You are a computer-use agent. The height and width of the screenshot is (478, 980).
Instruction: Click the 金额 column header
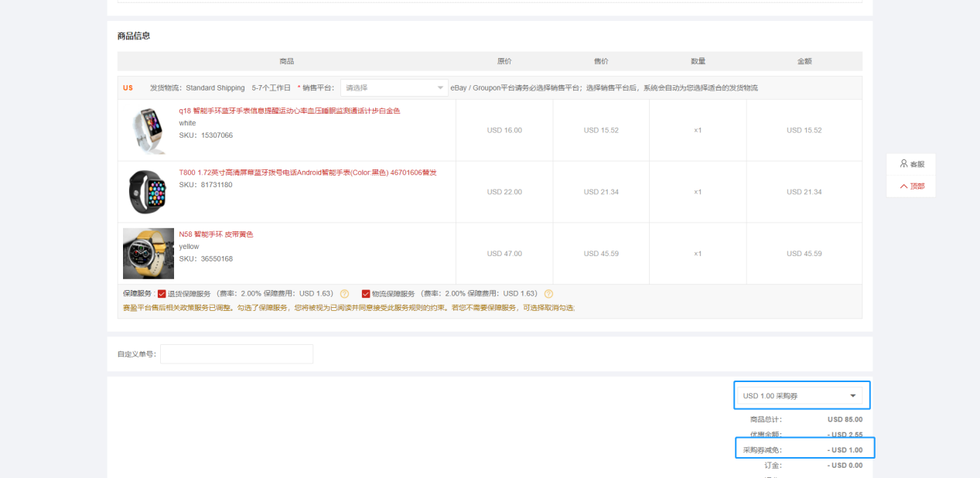pyautogui.click(x=804, y=61)
